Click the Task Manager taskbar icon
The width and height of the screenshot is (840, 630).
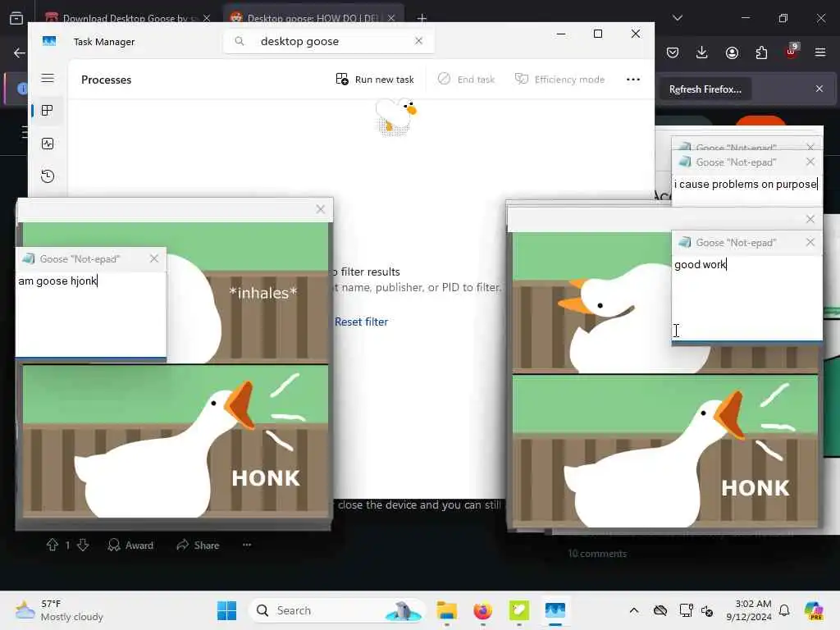[x=555, y=610]
